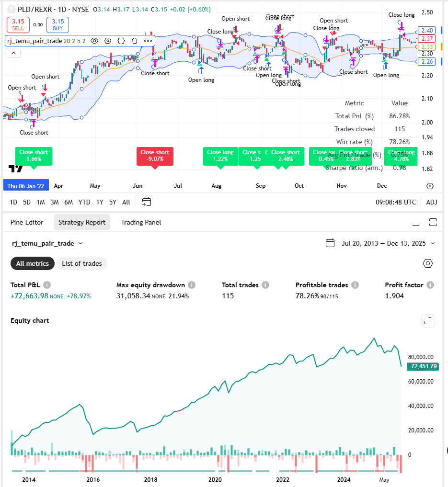Open Strategy Report settings gear
Image resolution: width=448 pixels, height=487 pixels.
coord(427,263)
